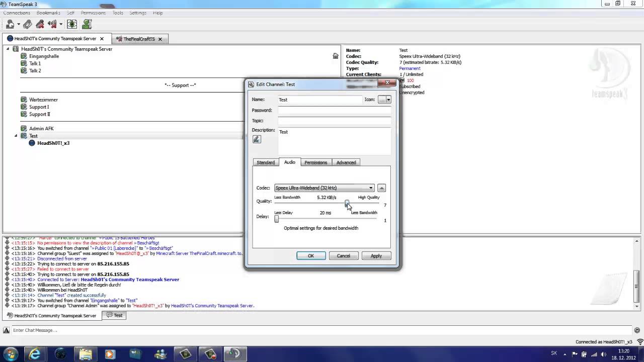
Task: Open the away status dropdown arrow
Action: (18, 24)
